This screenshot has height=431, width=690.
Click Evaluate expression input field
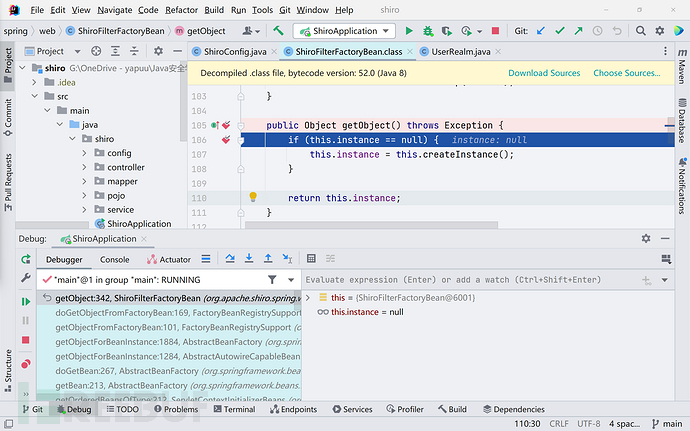(x=471, y=280)
